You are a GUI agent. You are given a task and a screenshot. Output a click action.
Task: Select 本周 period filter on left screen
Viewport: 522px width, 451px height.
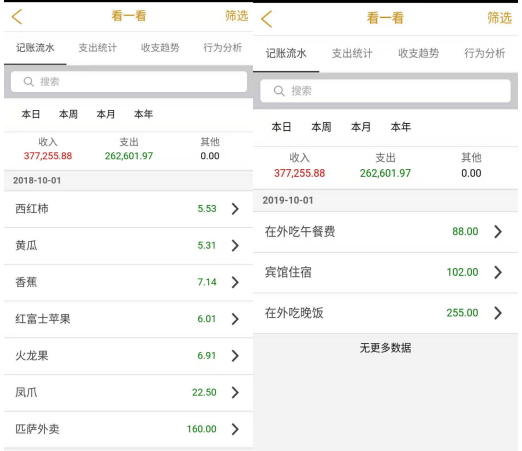click(68, 114)
